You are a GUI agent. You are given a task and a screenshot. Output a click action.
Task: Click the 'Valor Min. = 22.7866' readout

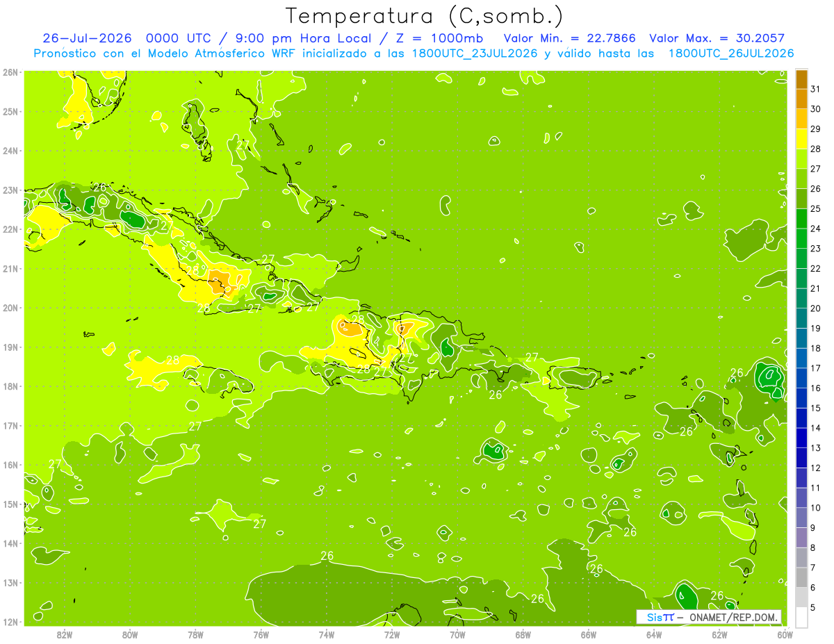point(570,38)
